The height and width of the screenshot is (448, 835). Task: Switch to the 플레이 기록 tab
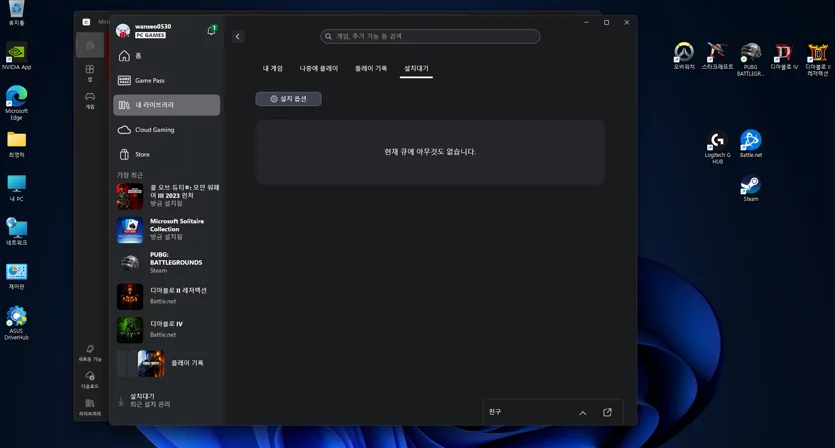pyautogui.click(x=371, y=68)
